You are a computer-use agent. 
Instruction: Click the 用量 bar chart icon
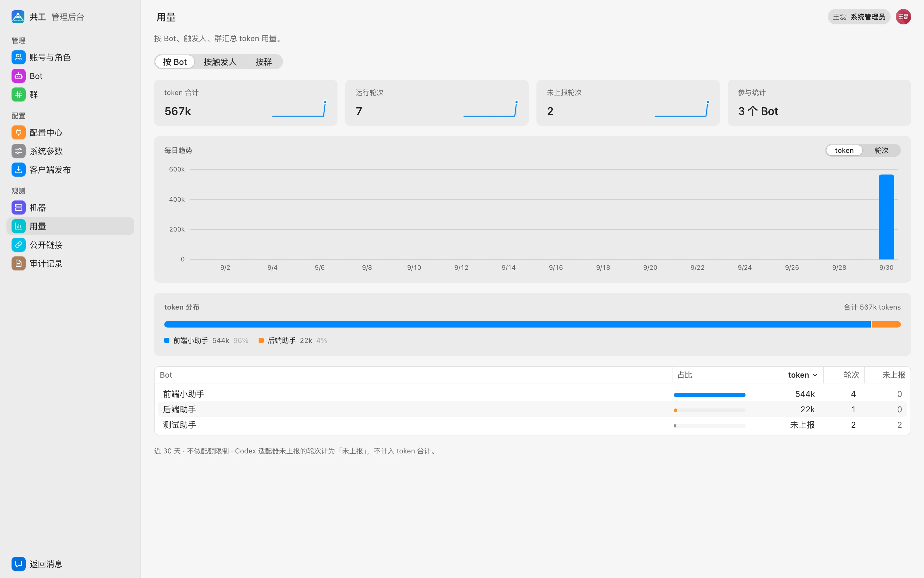pyautogui.click(x=18, y=226)
